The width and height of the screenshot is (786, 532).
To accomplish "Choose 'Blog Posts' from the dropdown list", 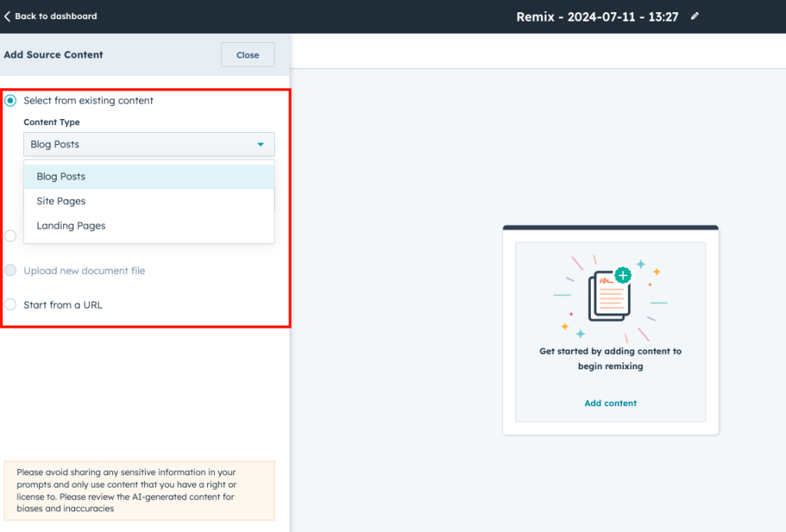I will 61,177.
